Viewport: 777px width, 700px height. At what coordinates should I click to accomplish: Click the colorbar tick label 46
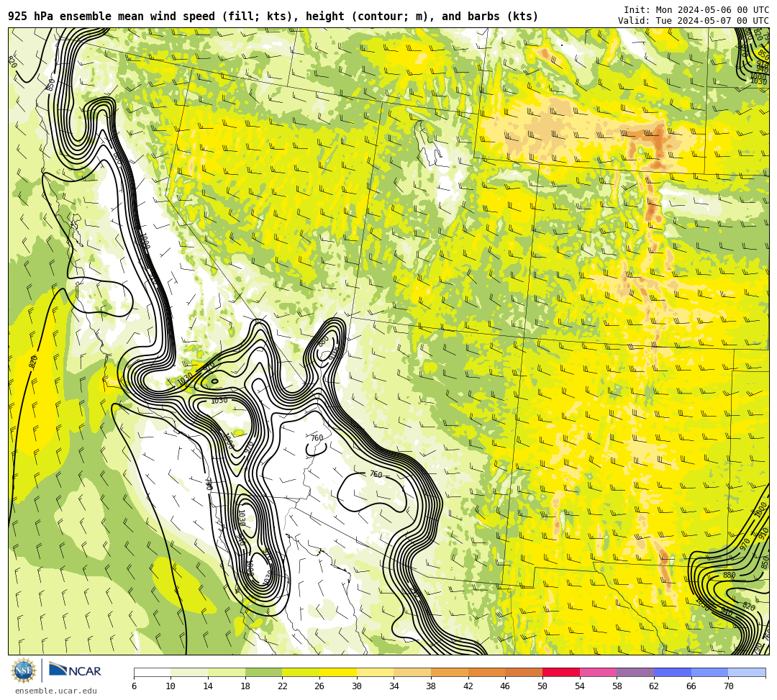[506, 686]
